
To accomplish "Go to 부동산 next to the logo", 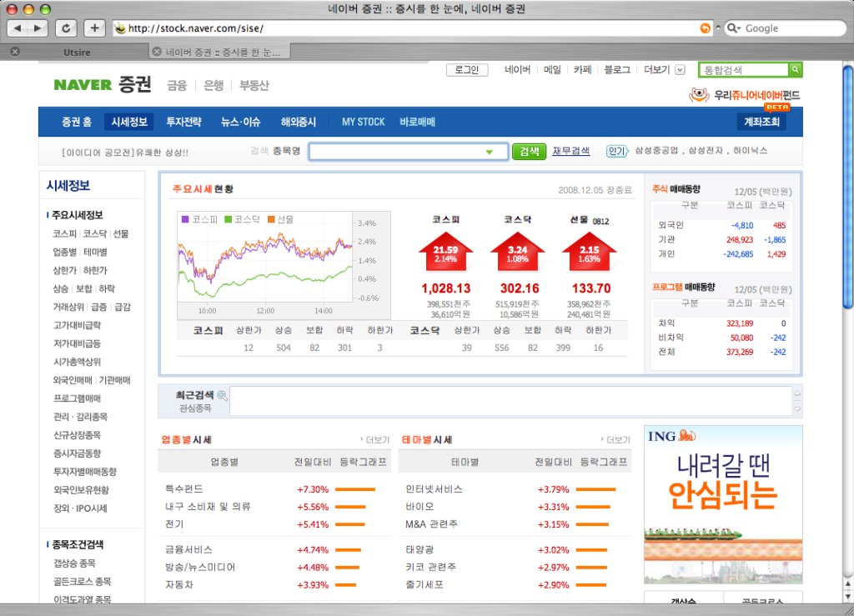I will pyautogui.click(x=254, y=85).
